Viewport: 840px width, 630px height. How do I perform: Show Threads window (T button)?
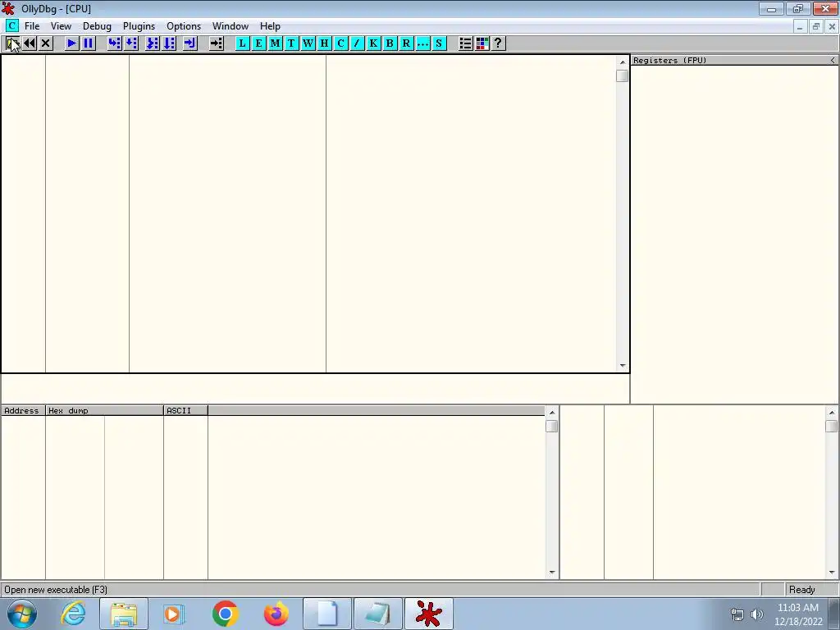(291, 43)
